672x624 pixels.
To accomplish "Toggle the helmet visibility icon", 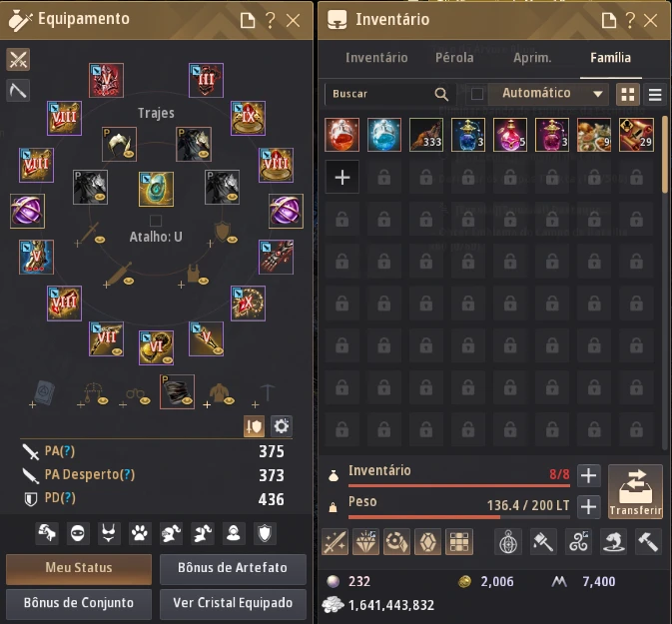I will coord(171,533).
